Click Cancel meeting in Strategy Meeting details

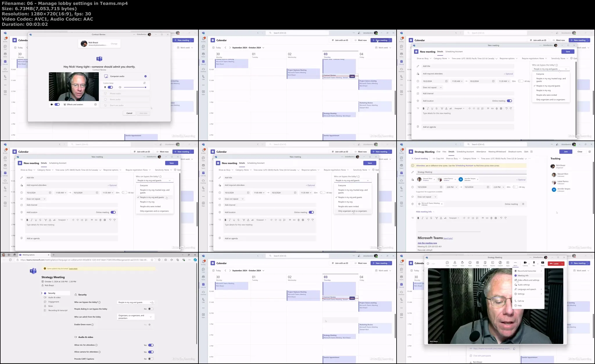click(420, 158)
